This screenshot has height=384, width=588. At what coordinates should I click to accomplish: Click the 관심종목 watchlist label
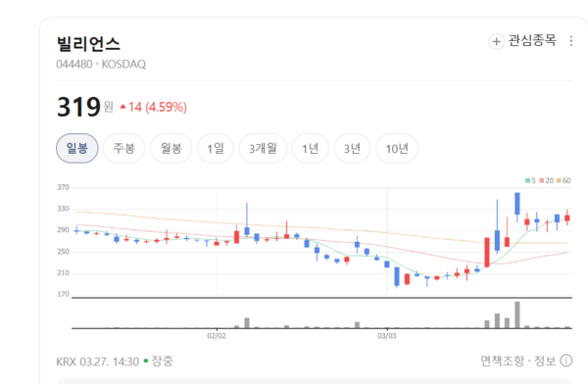click(x=532, y=40)
